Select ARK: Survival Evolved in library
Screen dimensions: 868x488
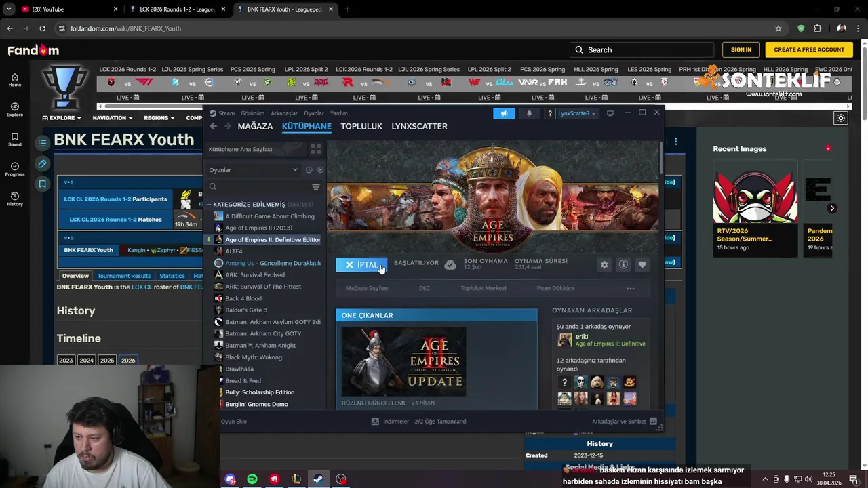(255, 274)
